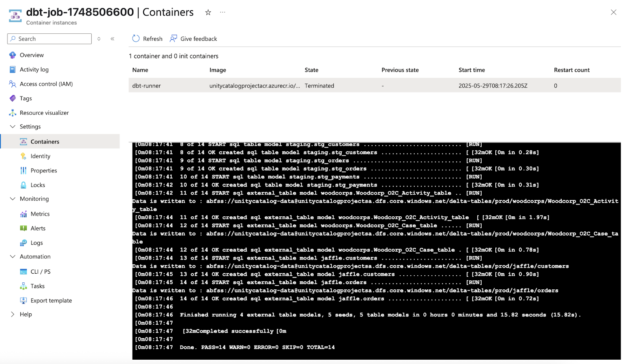This screenshot has height=364, width=629.
Task: Click the Refresh label in the toolbar
Action: tap(153, 39)
